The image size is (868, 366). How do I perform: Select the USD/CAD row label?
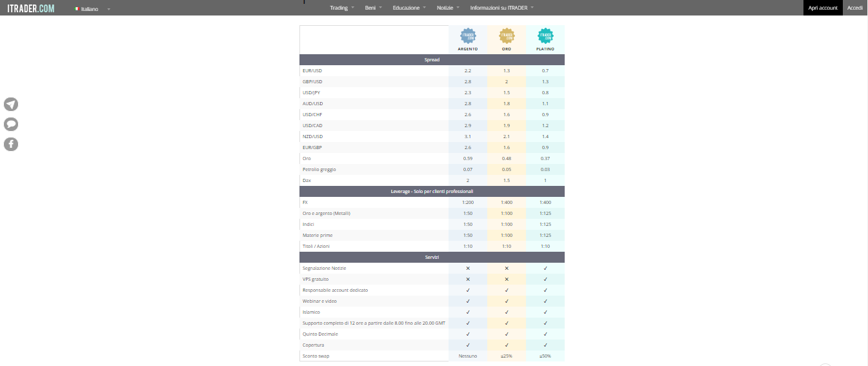[312, 125]
